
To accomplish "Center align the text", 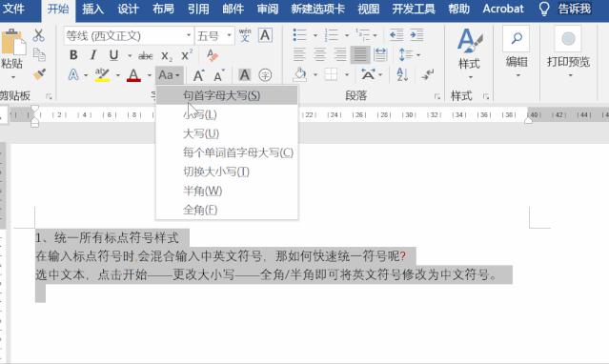I will click(x=319, y=54).
